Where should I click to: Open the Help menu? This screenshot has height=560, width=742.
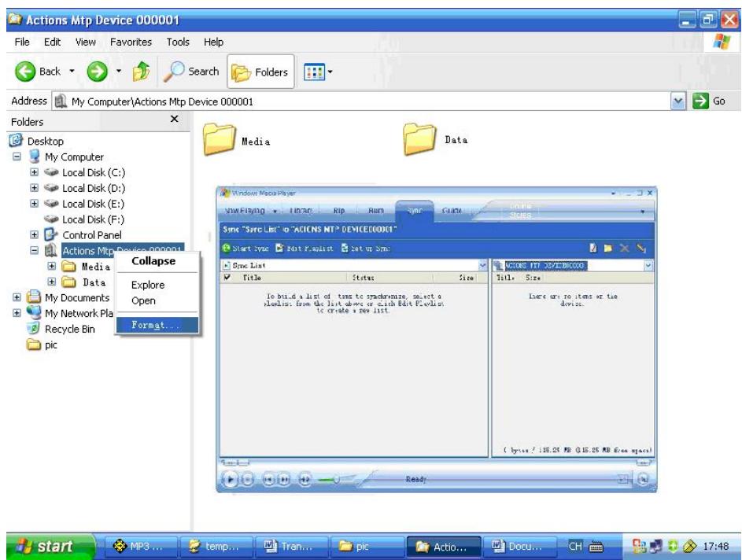click(x=213, y=42)
